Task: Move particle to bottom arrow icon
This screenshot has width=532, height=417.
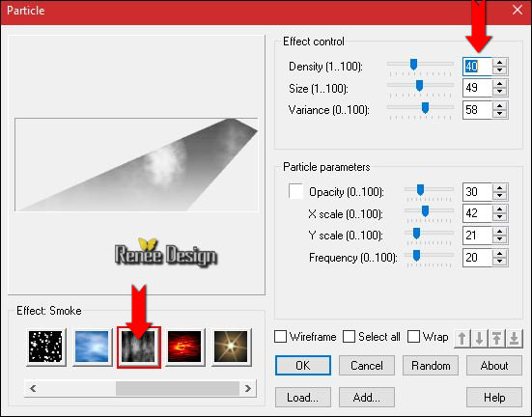Action: pyautogui.click(x=514, y=338)
